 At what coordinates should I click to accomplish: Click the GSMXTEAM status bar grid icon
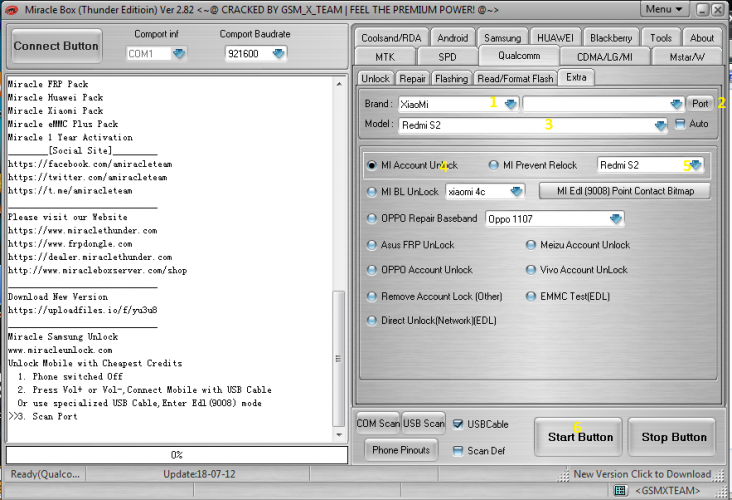coord(619,490)
